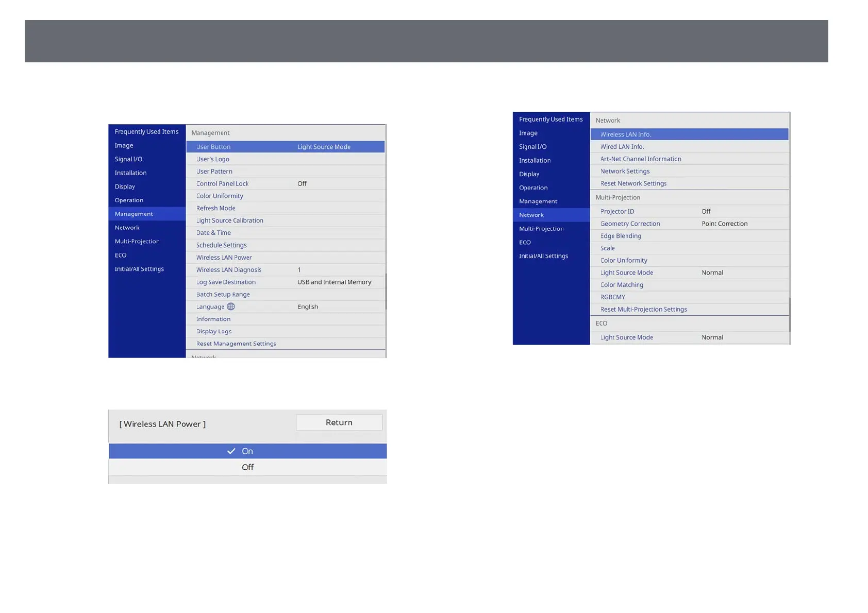Click the Return button
The width and height of the screenshot is (868, 613).
coord(339,422)
